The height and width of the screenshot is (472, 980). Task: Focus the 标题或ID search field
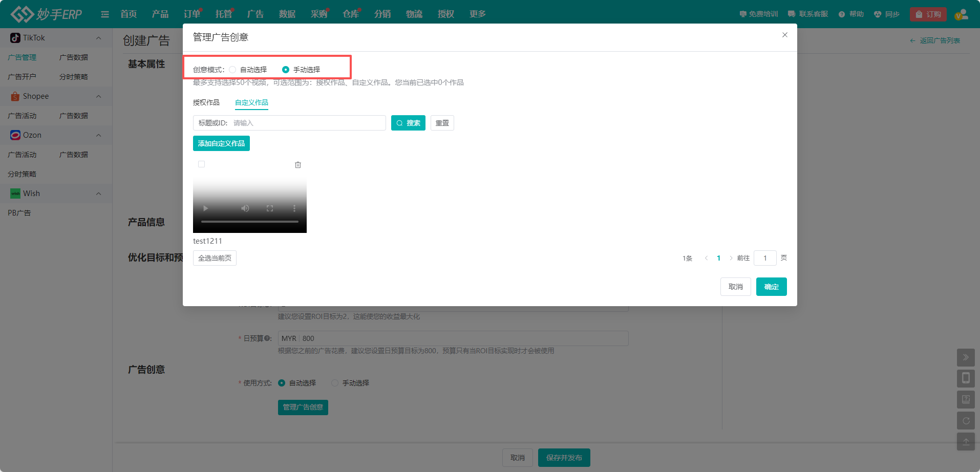289,123
